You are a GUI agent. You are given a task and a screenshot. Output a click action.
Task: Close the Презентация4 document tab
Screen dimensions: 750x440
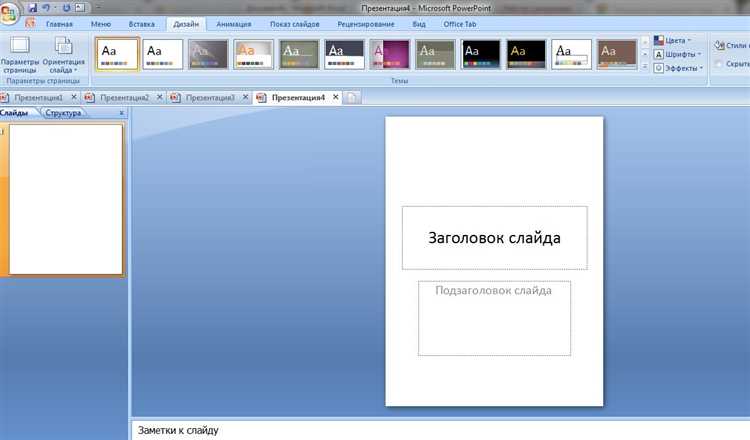pos(336,97)
